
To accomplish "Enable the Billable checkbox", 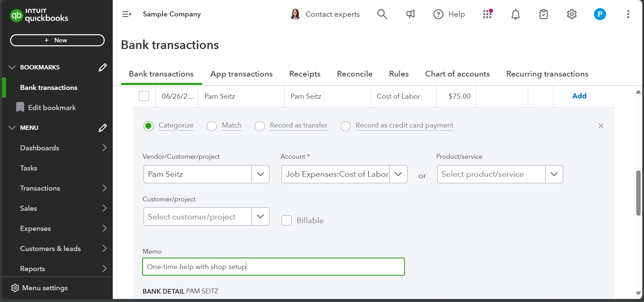I will pyautogui.click(x=287, y=220).
